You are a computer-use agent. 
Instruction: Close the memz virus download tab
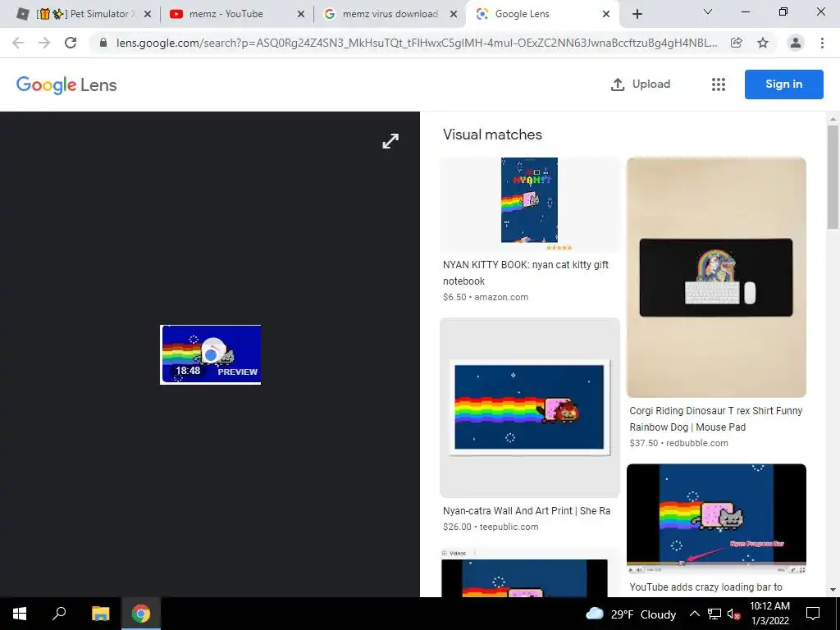coord(454,14)
